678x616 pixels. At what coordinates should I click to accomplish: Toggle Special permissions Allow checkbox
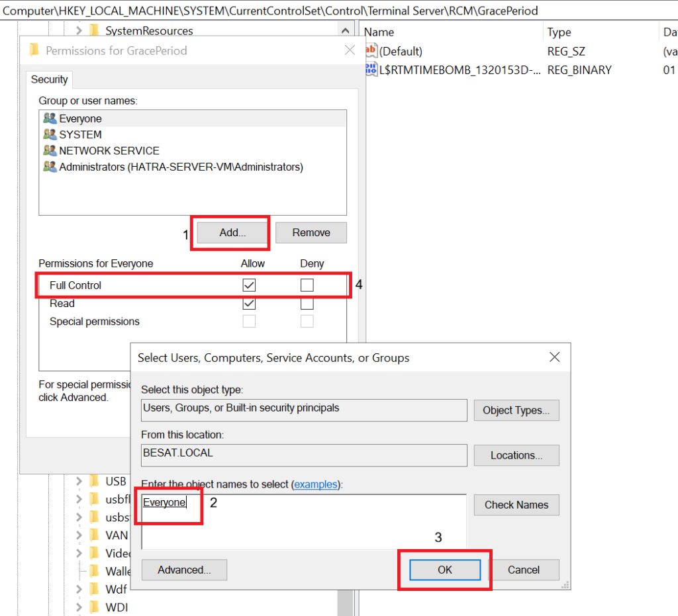tap(249, 322)
